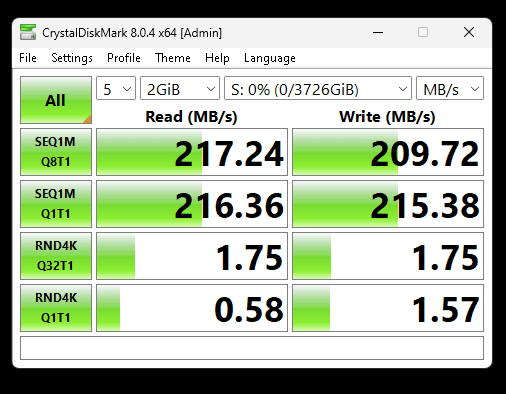Start the RND4K Q1T1 test
This screenshot has width=506, height=394.
coord(56,308)
